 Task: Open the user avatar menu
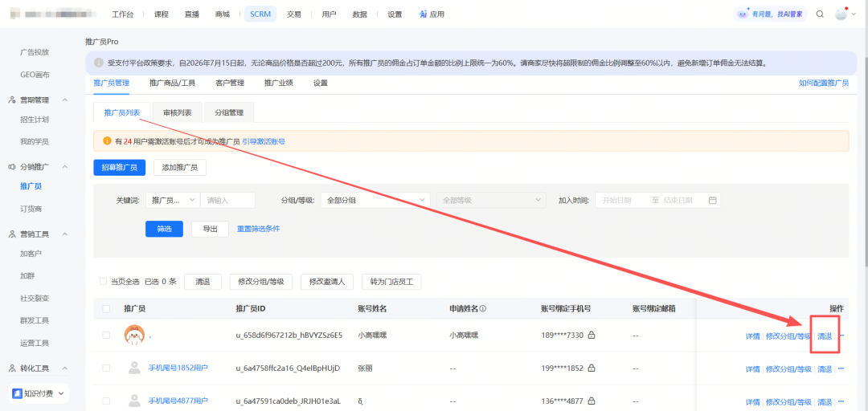[841, 14]
